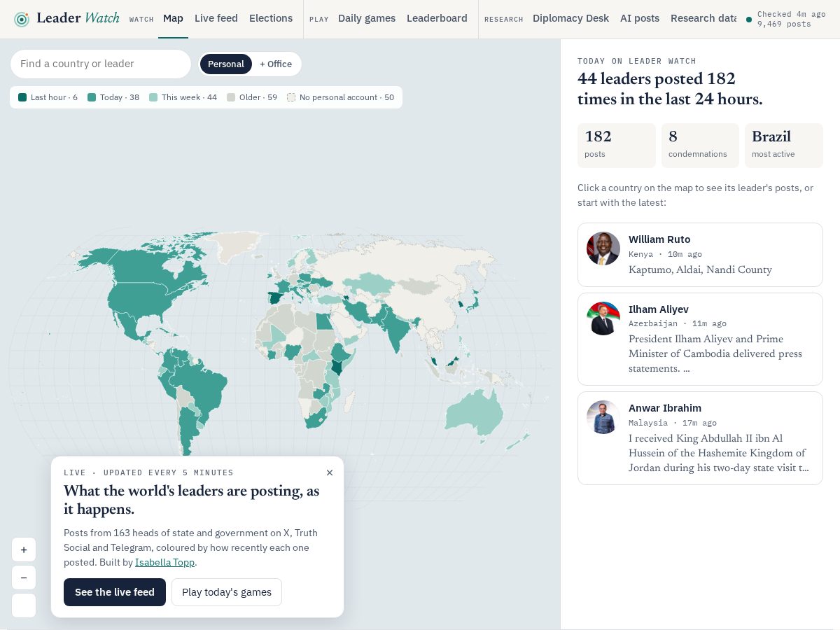Screen dimensions: 840x630
Task: Follow the Isabella Topp link
Action: coord(164,562)
